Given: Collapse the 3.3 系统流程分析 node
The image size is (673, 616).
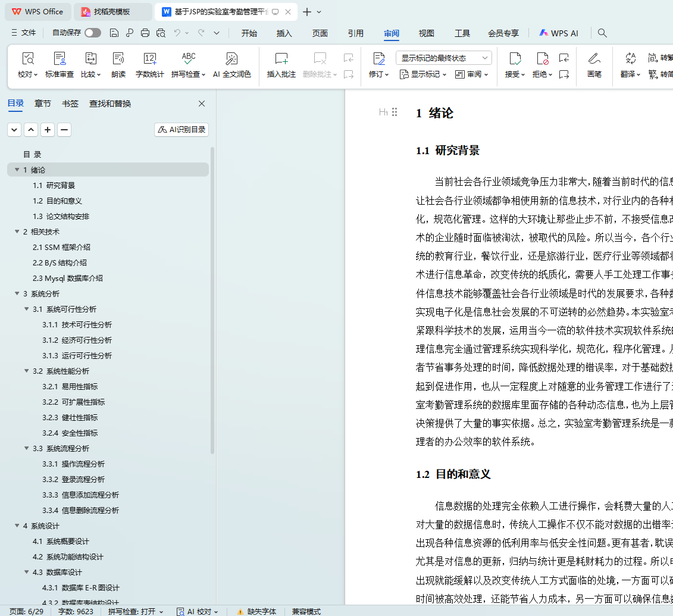Looking at the screenshot, I should coord(27,448).
